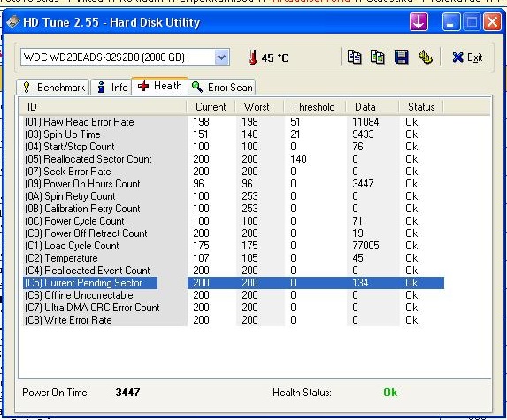Screen dimensions: 507x420
Task: Open the Error Scan tab
Action: click(x=222, y=88)
